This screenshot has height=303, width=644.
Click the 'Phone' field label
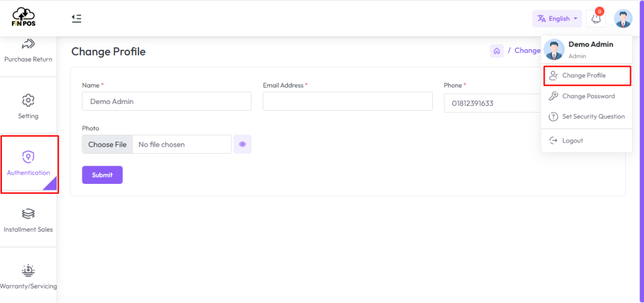453,86
